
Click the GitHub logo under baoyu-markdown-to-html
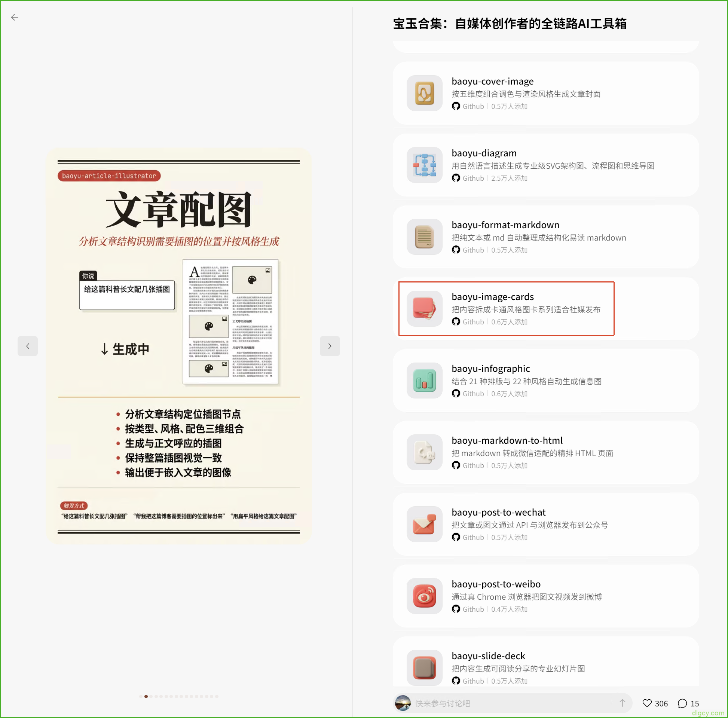tap(456, 465)
